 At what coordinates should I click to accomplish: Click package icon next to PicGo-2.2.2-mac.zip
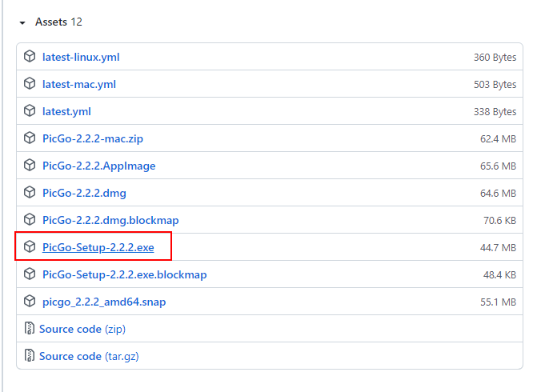tap(30, 138)
